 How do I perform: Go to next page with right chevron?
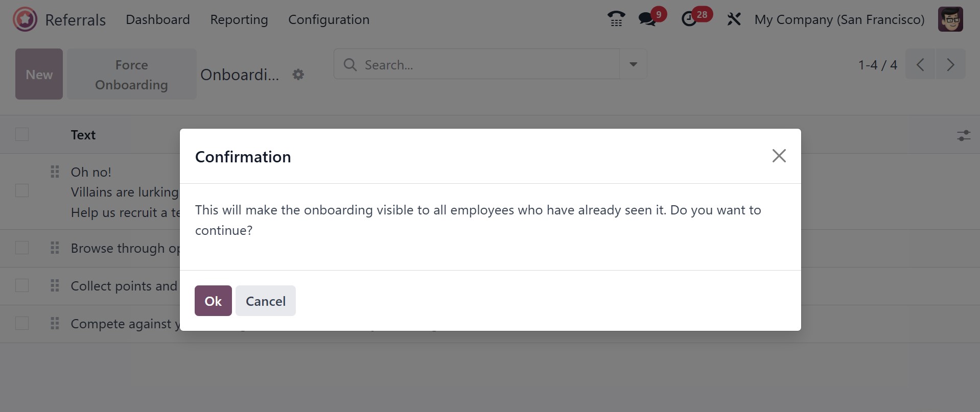tap(950, 64)
